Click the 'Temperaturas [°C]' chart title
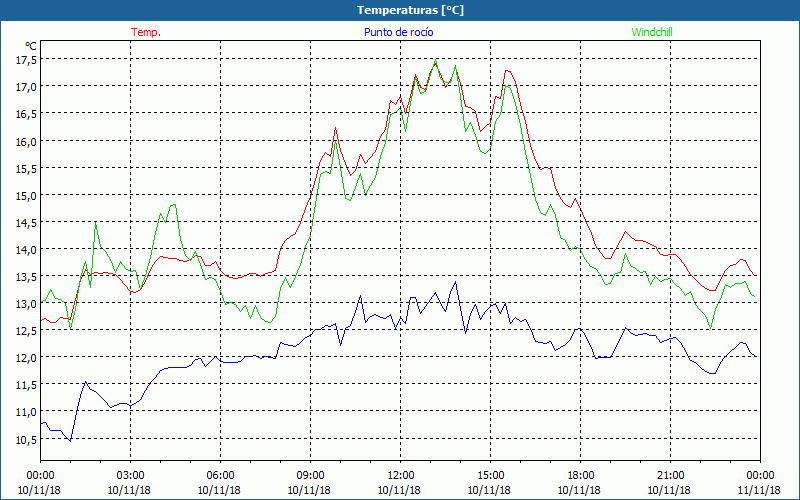This screenshot has width=800, height=500. point(410,10)
